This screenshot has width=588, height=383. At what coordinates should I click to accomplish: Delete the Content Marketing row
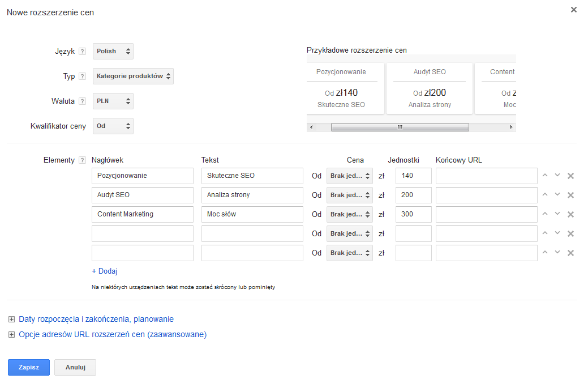coord(570,214)
